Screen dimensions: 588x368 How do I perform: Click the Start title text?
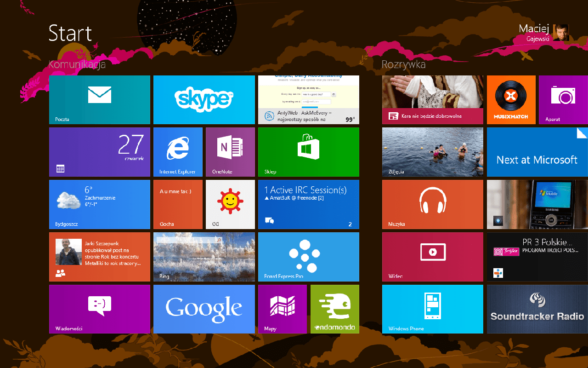pyautogui.click(x=70, y=34)
